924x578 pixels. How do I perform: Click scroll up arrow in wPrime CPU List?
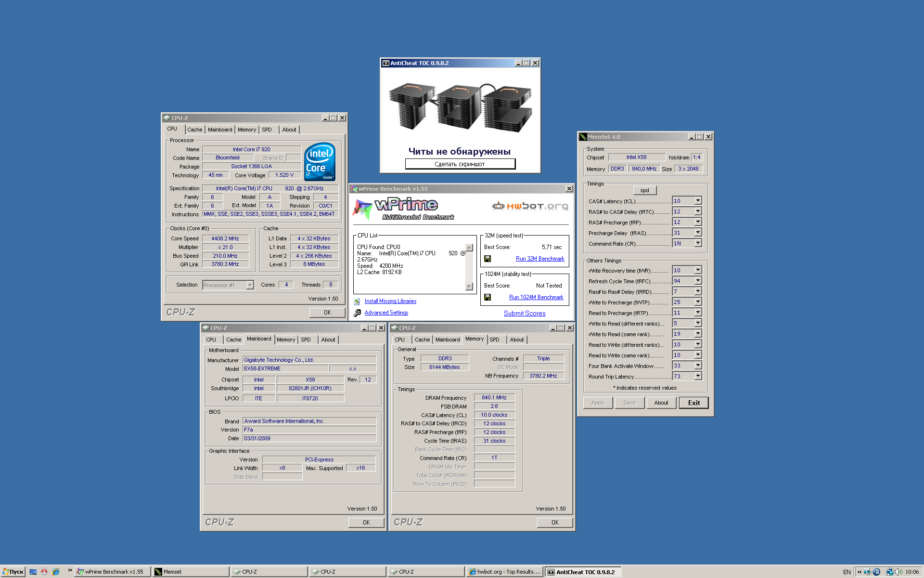(469, 248)
